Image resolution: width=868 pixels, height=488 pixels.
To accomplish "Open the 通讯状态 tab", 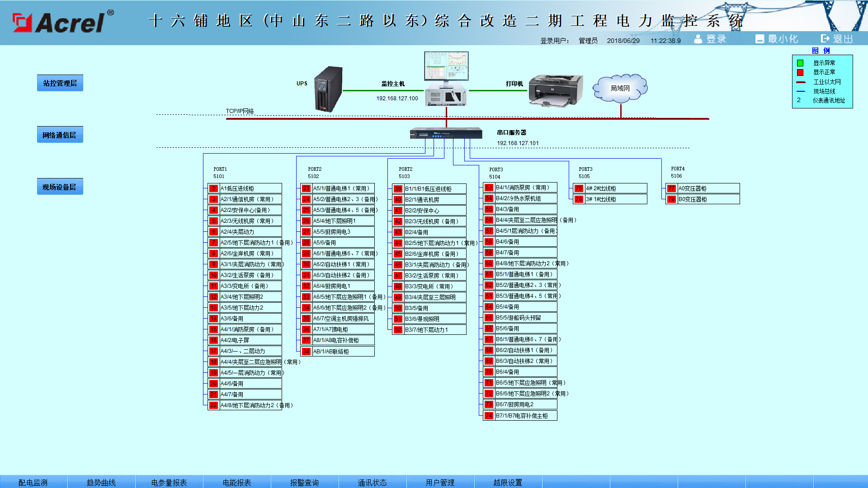I will click(372, 482).
